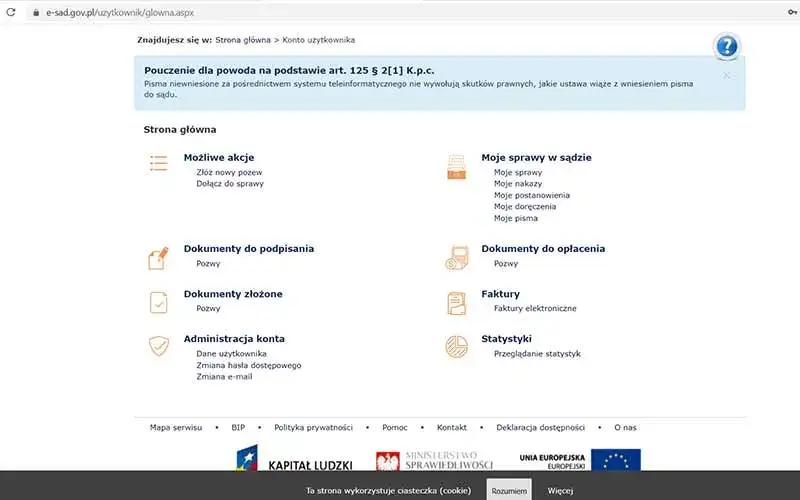The image size is (800, 500).
Task: Open Faktury elektroniczne link
Action: coord(535,309)
